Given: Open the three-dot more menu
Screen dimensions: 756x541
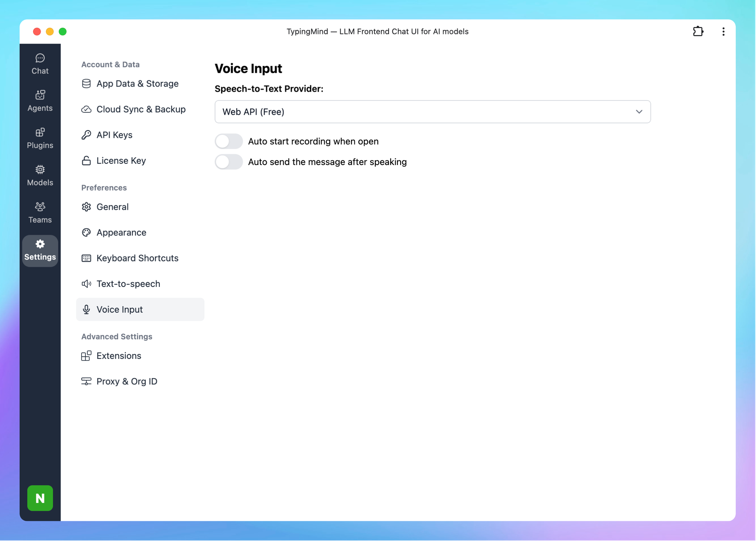Looking at the screenshot, I should pyautogui.click(x=723, y=31).
